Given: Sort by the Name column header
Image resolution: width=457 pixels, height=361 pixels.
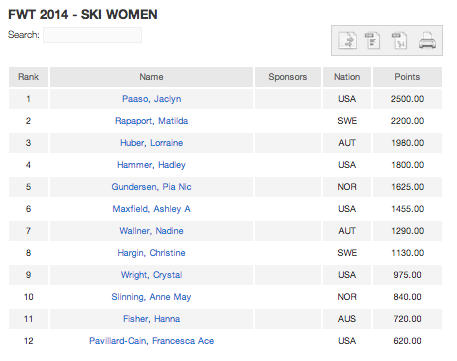Looking at the screenshot, I should 151,77.
